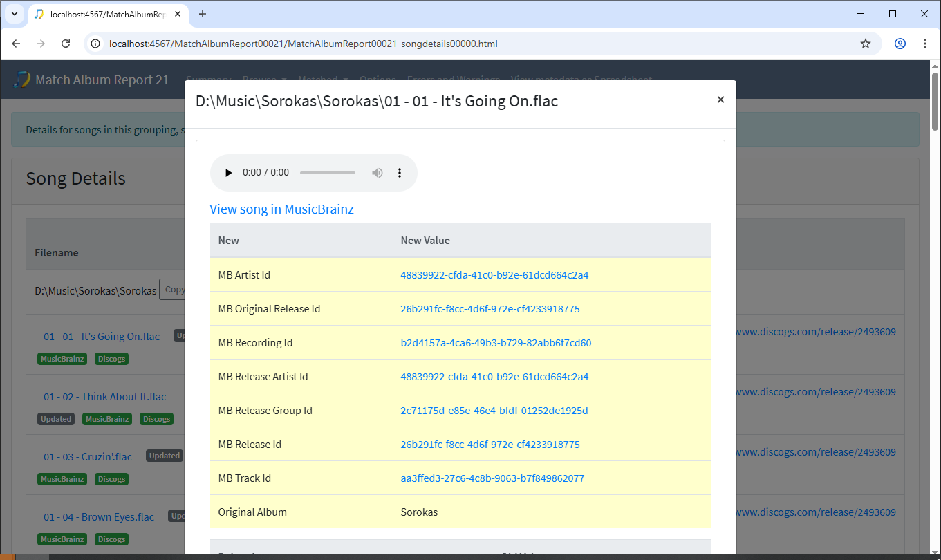Go back to the previous page
This screenshot has height=560, width=941.
point(17,44)
